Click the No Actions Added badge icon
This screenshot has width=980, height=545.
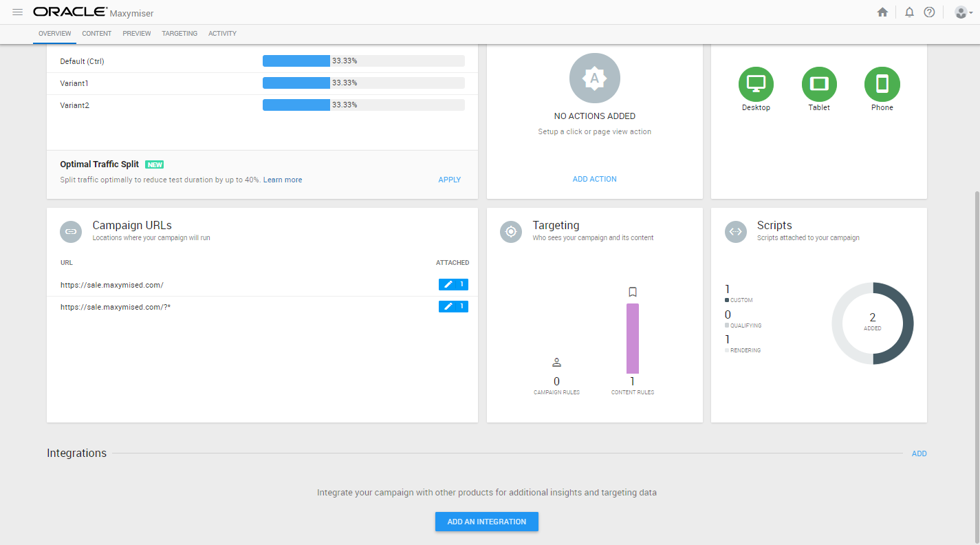coord(595,78)
